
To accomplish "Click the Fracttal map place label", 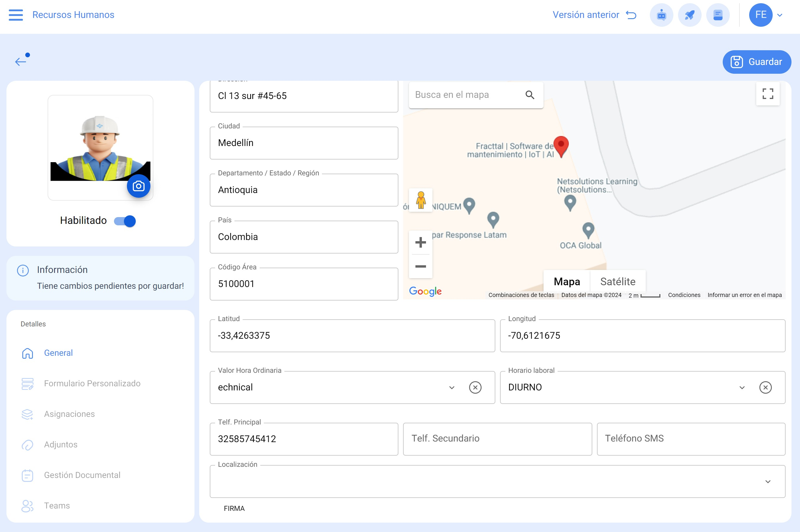I will pyautogui.click(x=511, y=150).
